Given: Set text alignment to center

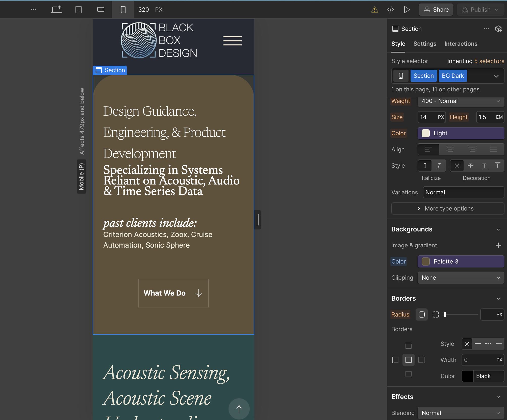Looking at the screenshot, I should (450, 149).
